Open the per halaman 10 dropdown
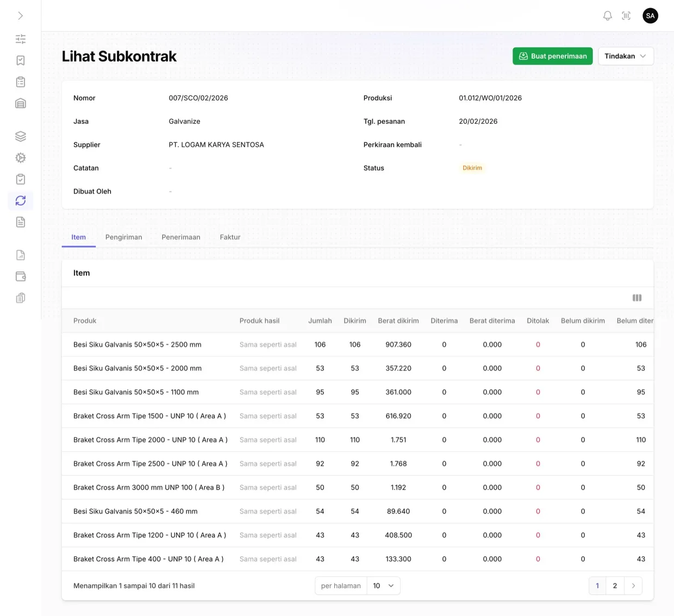 click(x=384, y=586)
